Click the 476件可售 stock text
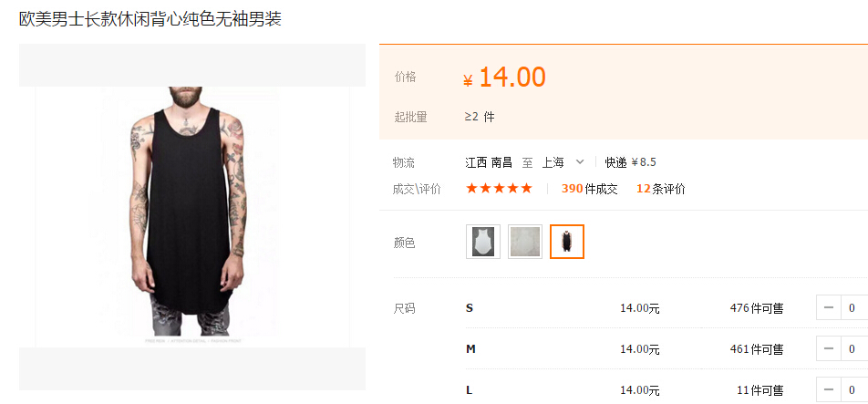The image size is (868, 404). (x=757, y=308)
